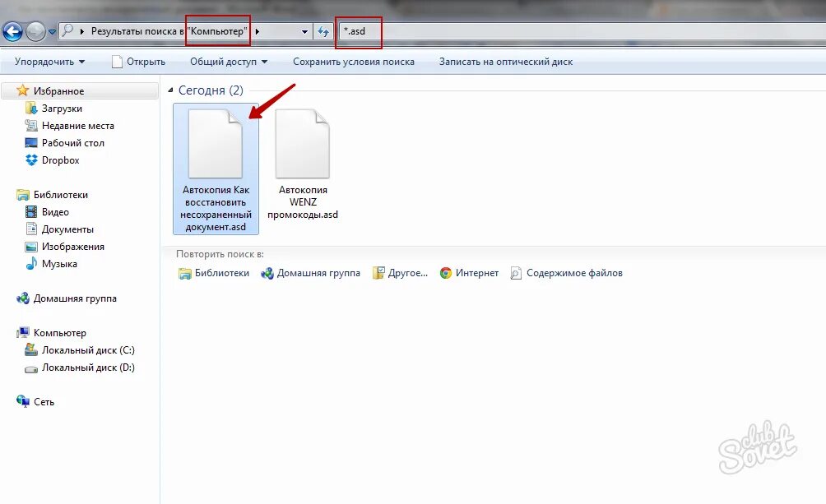Open Локальный диск (C:)
826x504 pixels.
(88, 350)
